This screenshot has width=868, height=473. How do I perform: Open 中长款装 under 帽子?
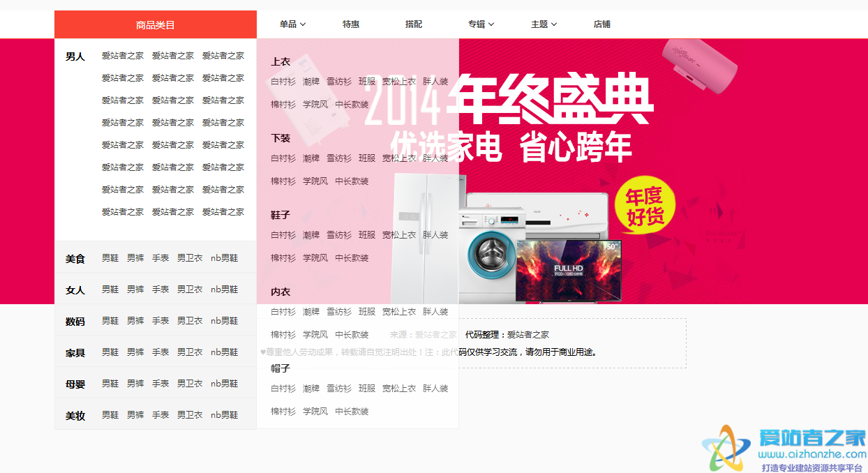pos(352,412)
